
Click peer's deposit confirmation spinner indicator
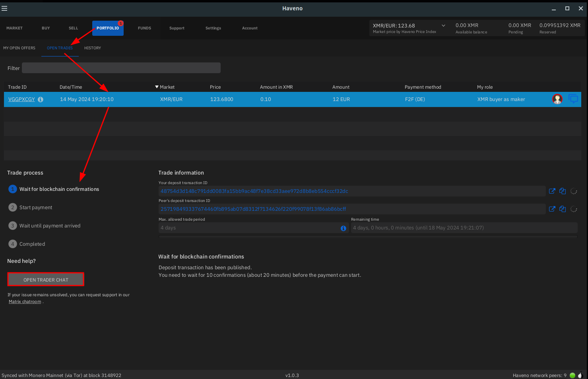574,209
